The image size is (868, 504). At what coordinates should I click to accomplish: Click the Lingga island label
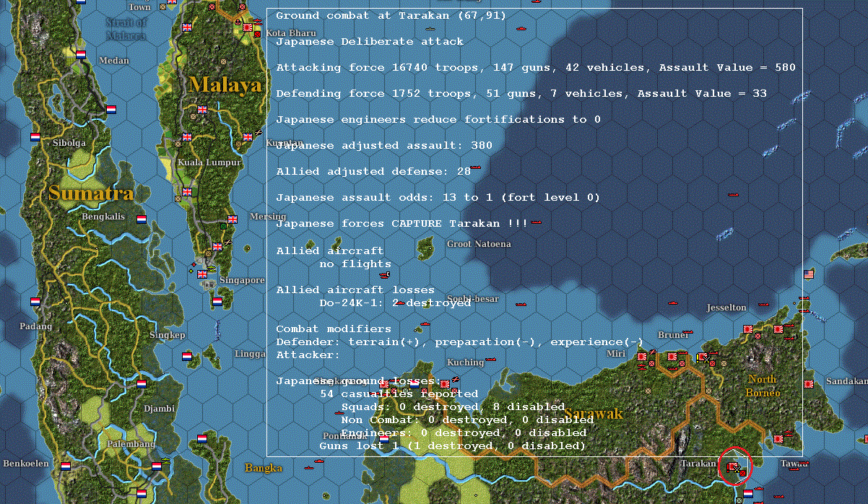click(250, 354)
